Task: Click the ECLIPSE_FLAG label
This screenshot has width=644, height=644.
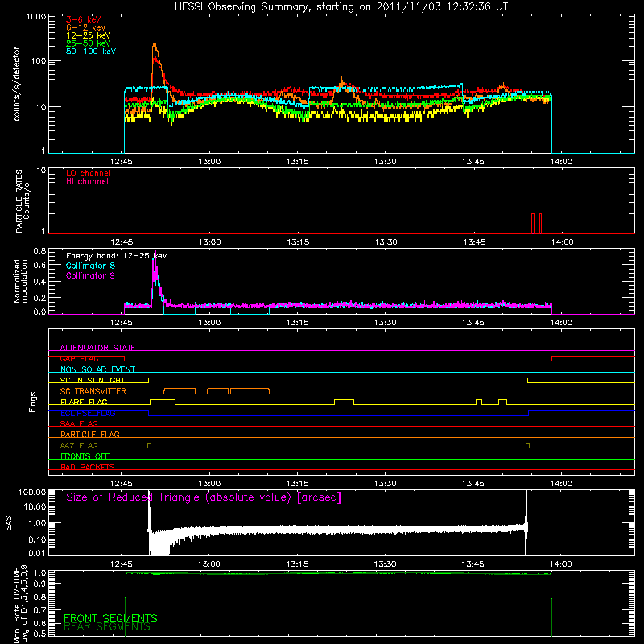Action: (88, 413)
